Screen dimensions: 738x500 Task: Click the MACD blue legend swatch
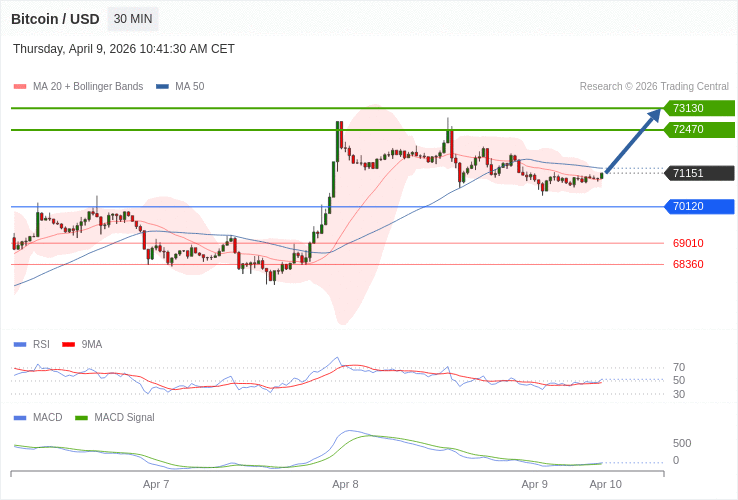pos(20,418)
